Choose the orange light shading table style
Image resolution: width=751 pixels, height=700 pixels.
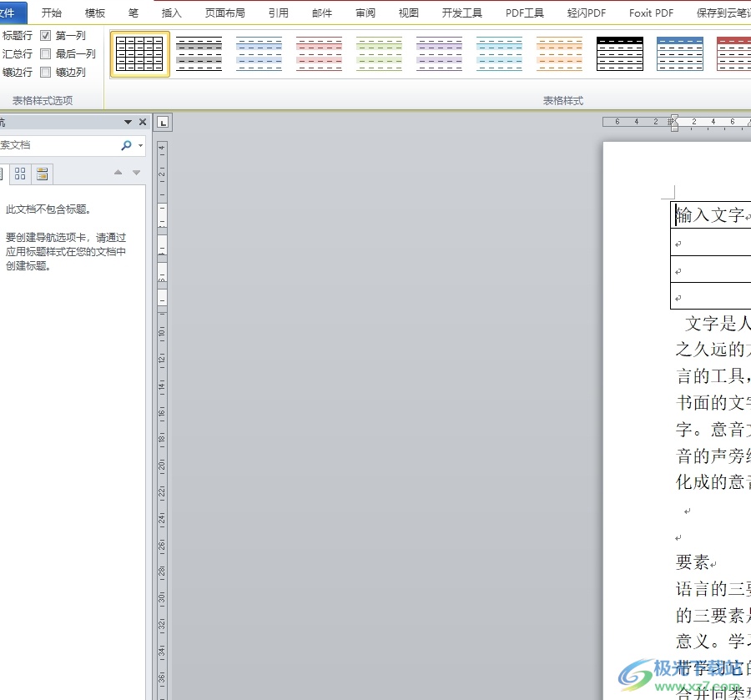click(x=559, y=54)
